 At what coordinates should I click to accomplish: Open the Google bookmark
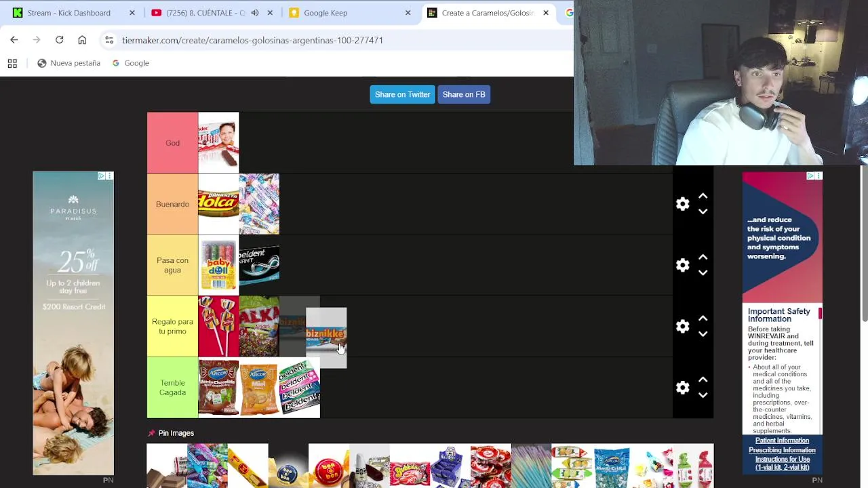(130, 63)
